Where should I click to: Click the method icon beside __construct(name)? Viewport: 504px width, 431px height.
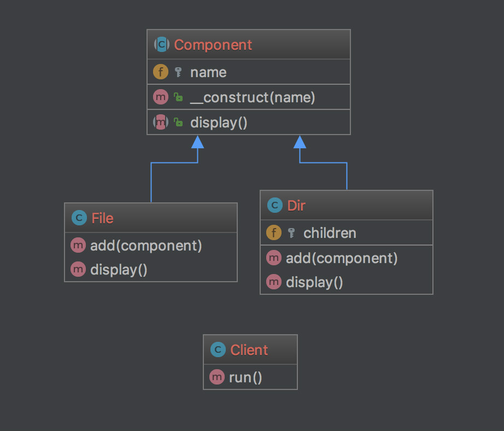[161, 98]
